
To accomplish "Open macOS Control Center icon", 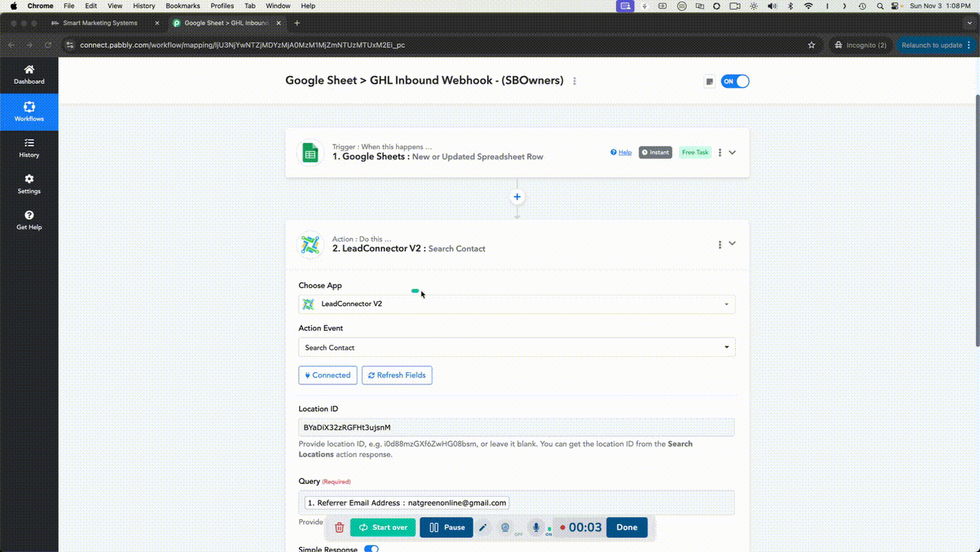I will tap(895, 6).
